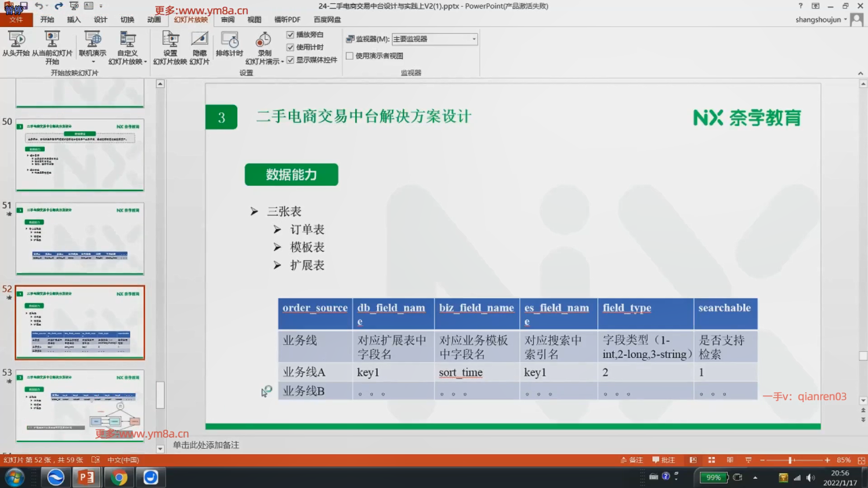Viewport: 868px width, 488px height.
Task: Uncheck Use Timings checkbox
Action: coord(290,47)
